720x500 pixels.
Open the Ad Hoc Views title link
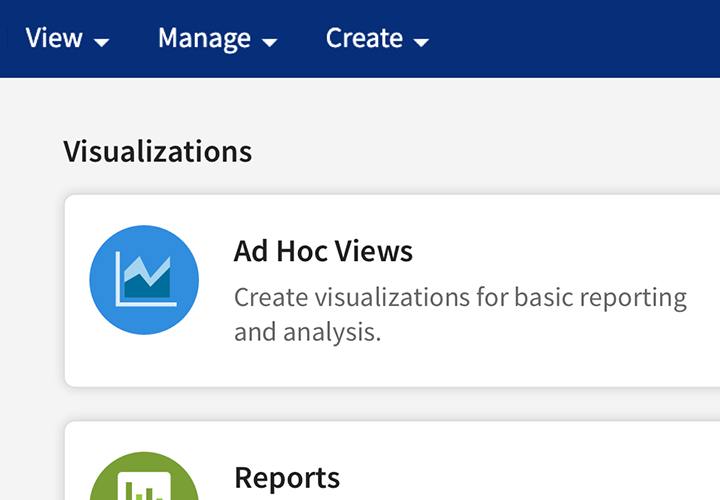click(323, 250)
